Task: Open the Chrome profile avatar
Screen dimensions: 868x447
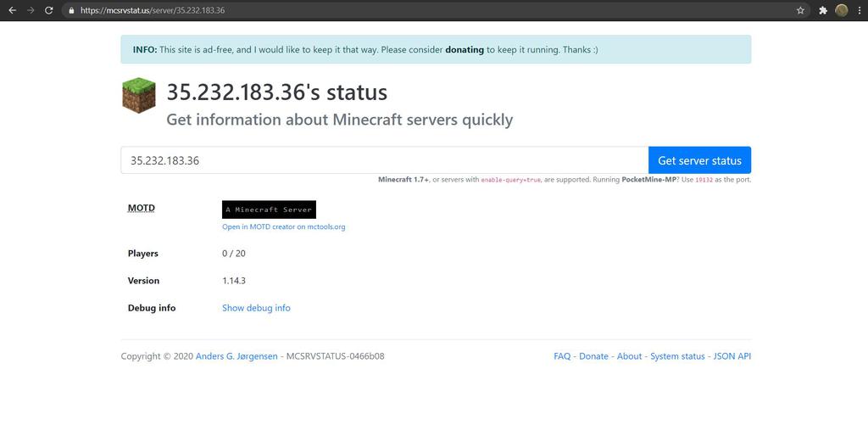Action: pyautogui.click(x=842, y=10)
